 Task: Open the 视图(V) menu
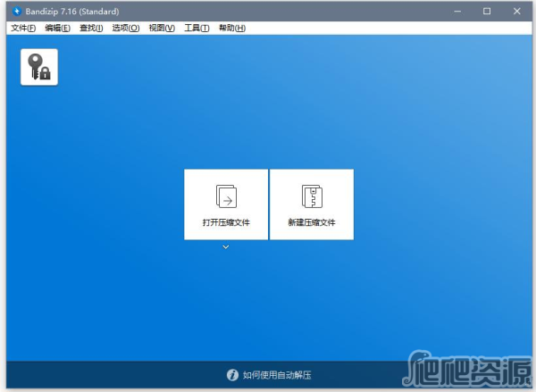coord(162,28)
